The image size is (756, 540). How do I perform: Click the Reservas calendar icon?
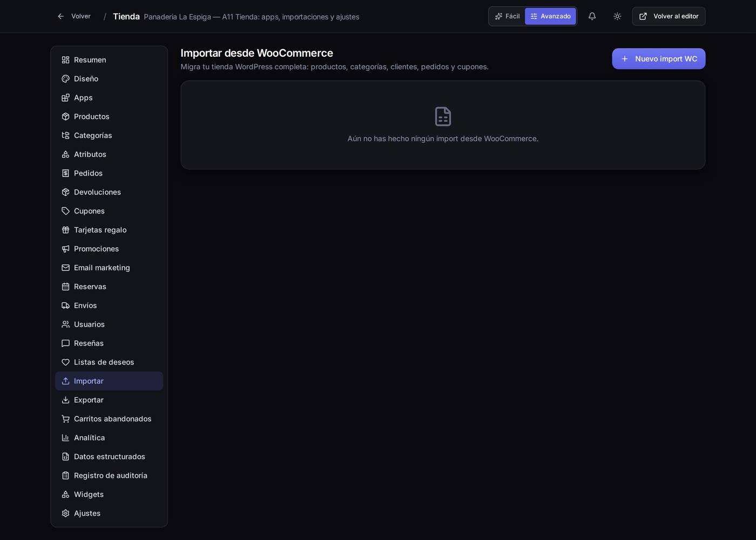click(x=65, y=287)
